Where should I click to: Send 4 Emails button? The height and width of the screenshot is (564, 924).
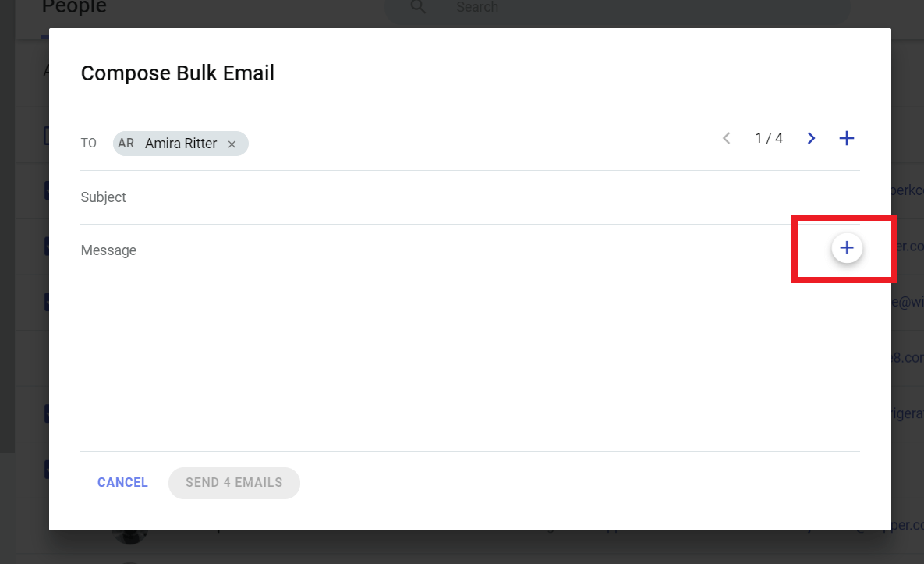tap(234, 483)
